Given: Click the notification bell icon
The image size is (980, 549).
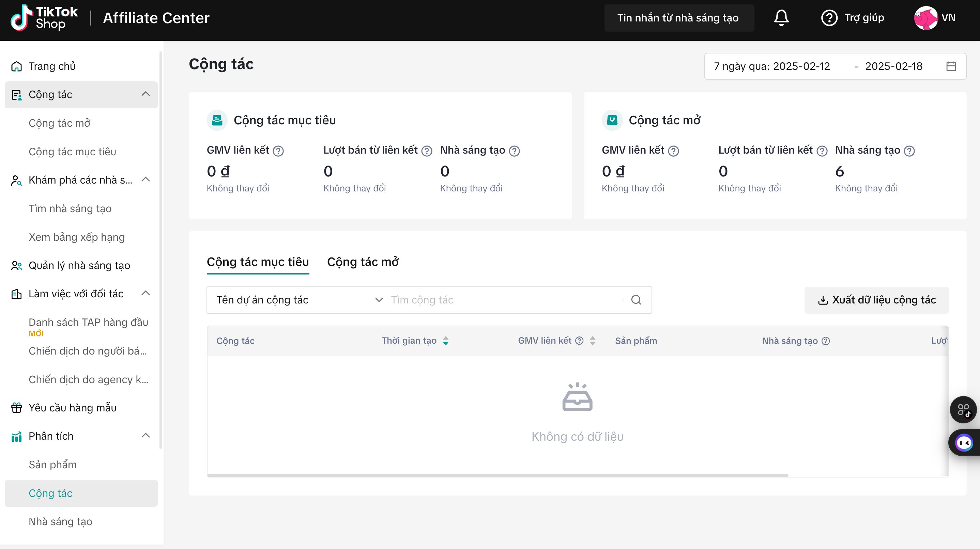Looking at the screenshot, I should tap(781, 18).
